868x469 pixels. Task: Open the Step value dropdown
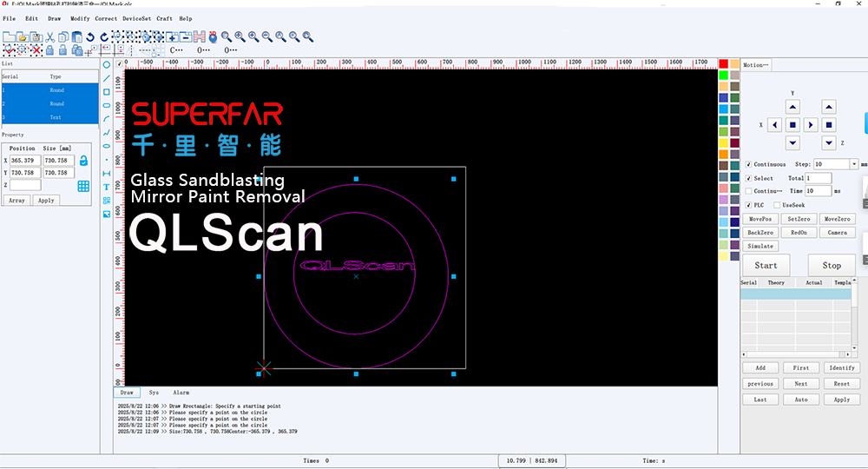[854, 164]
